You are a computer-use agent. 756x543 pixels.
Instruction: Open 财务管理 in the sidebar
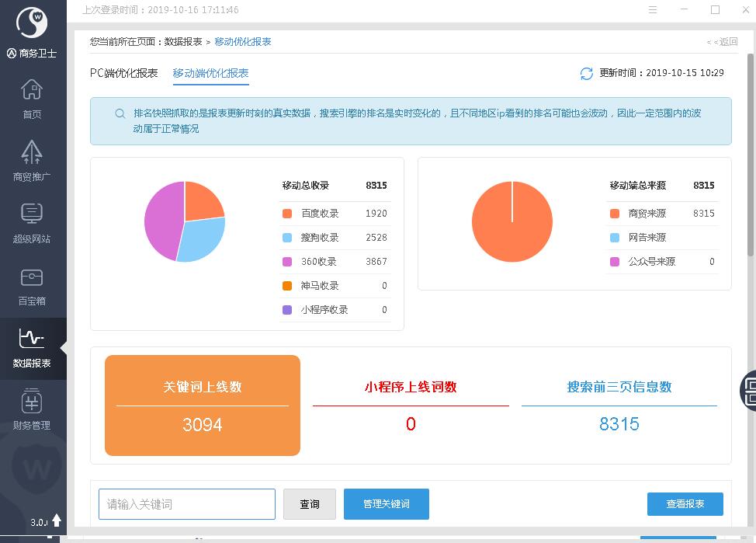point(32,409)
